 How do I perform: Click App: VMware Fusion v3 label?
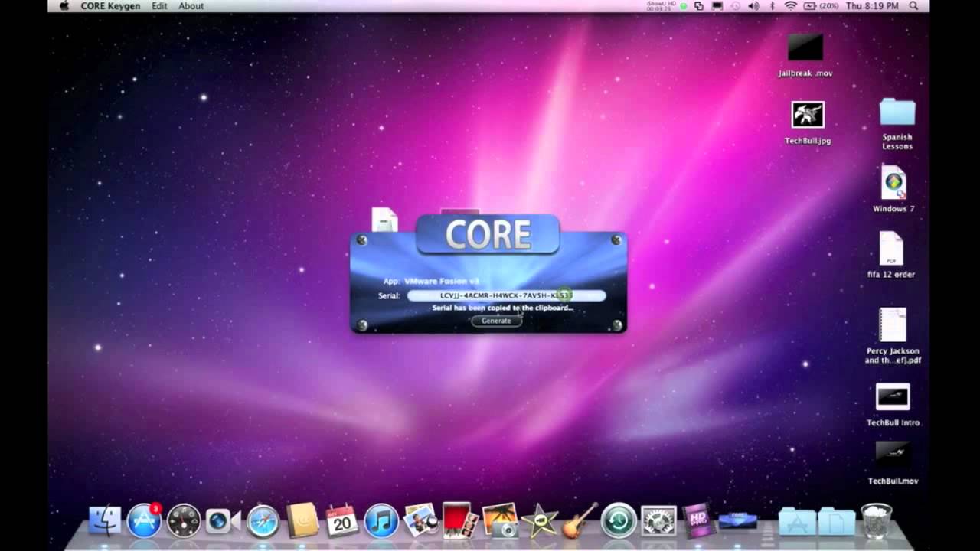tap(431, 281)
